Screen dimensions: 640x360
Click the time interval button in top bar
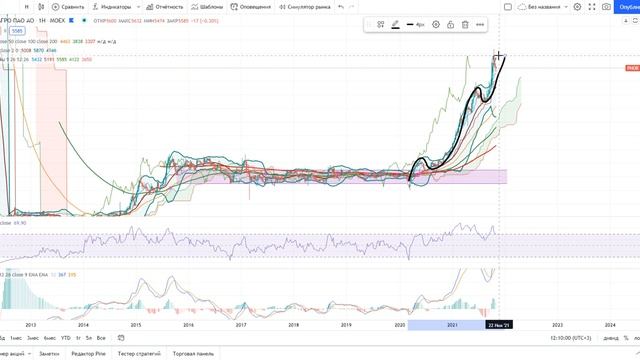(x=27, y=7)
